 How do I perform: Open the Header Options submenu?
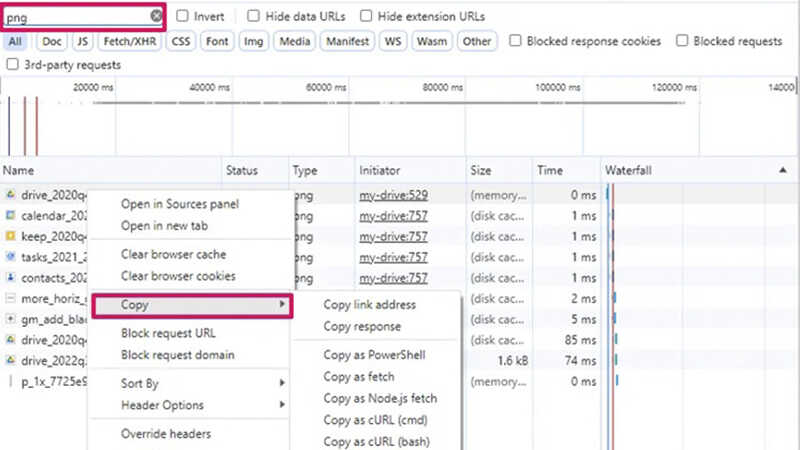[190, 405]
